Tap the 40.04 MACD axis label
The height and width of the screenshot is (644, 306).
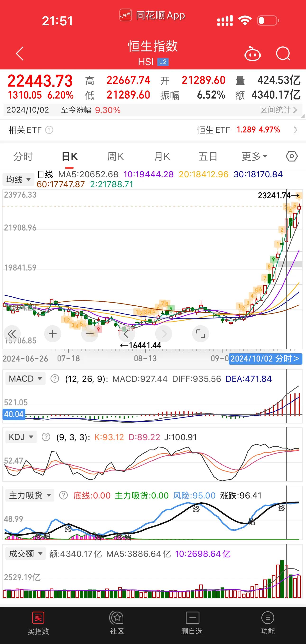click(x=14, y=414)
